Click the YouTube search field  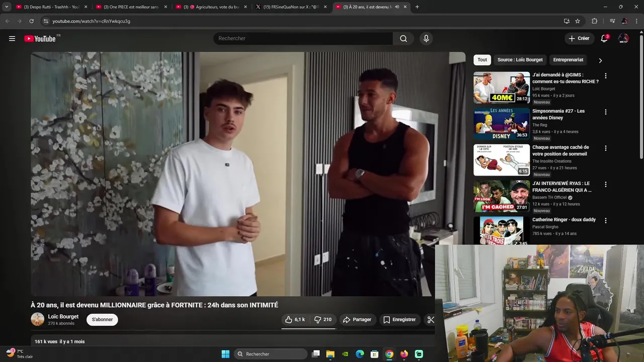point(303,39)
